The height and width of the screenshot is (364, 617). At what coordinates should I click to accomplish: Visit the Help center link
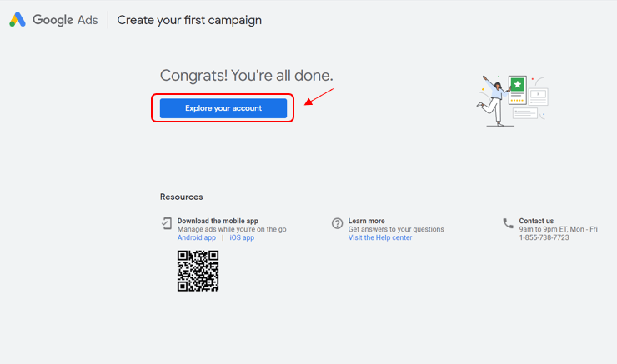(x=379, y=238)
